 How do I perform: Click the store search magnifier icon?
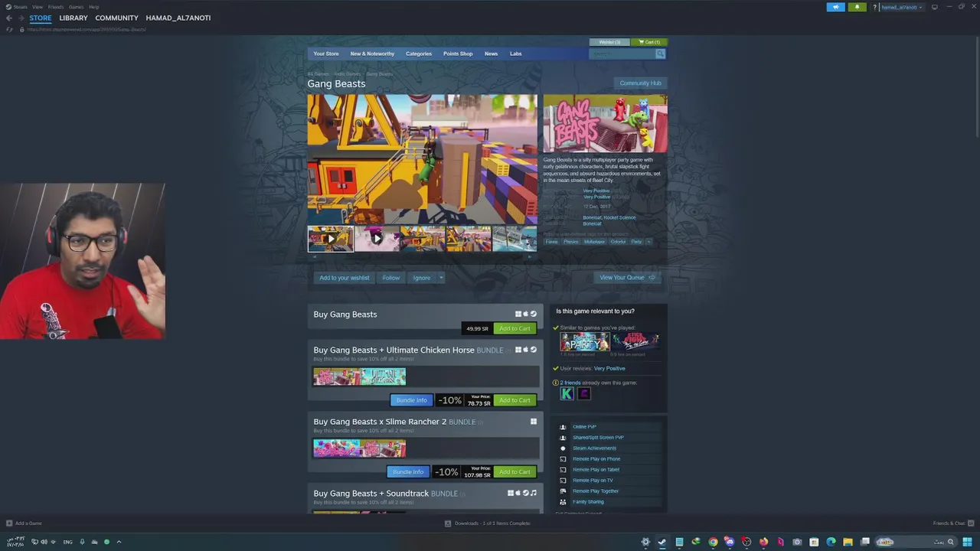(660, 54)
